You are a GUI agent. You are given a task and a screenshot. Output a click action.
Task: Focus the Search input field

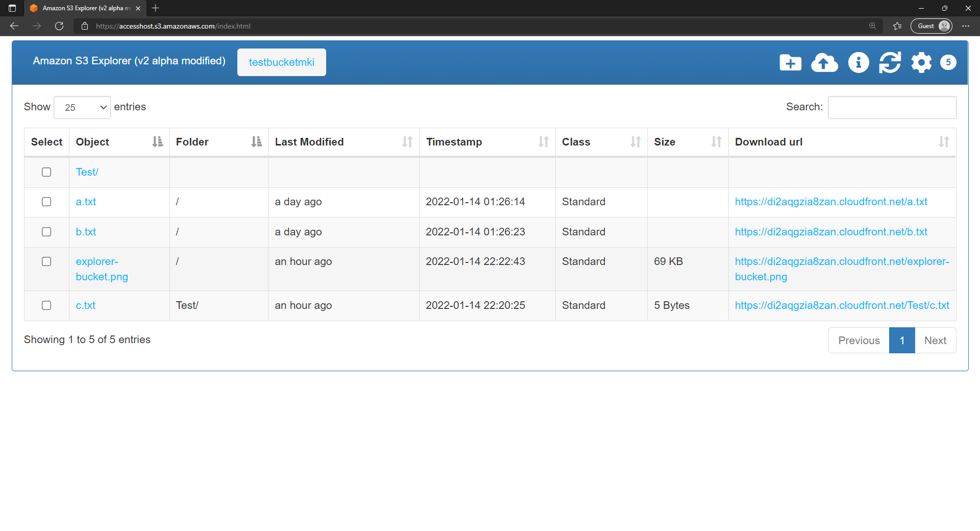coord(892,107)
